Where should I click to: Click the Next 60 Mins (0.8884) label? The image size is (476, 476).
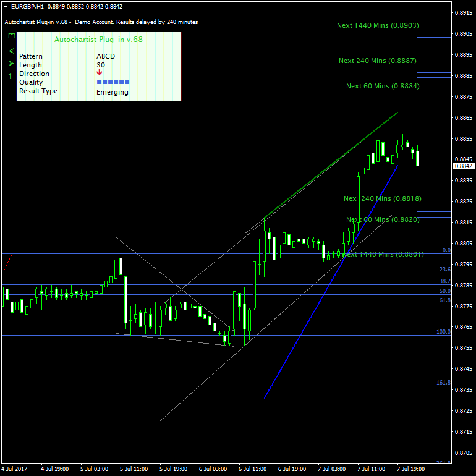(383, 86)
